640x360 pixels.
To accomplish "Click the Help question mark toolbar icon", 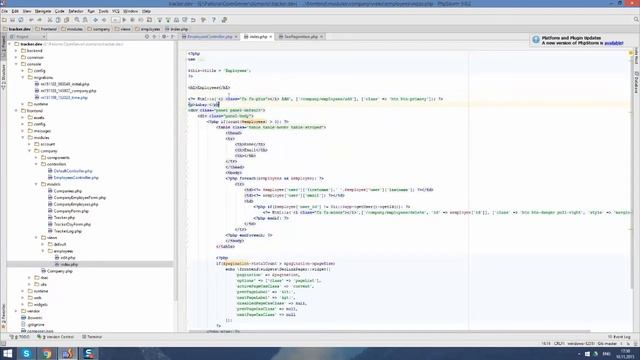I will point(213,20).
